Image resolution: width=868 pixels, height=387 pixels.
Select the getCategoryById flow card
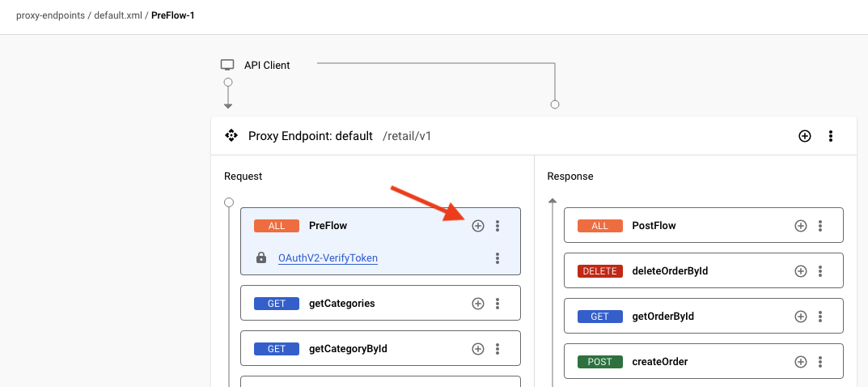[x=380, y=348]
